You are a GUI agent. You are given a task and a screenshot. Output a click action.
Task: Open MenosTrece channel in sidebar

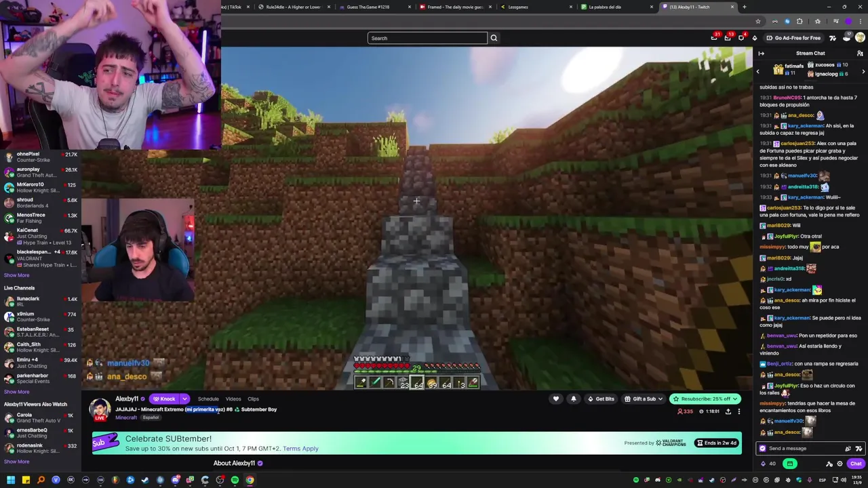[41, 218]
